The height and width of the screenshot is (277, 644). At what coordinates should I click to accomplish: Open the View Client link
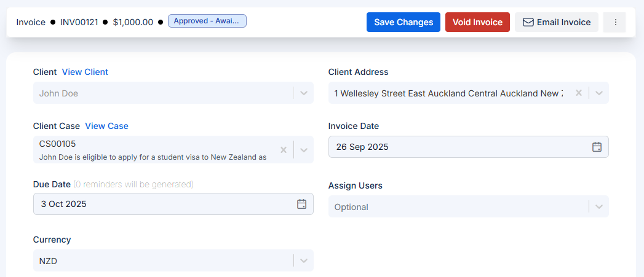(85, 72)
